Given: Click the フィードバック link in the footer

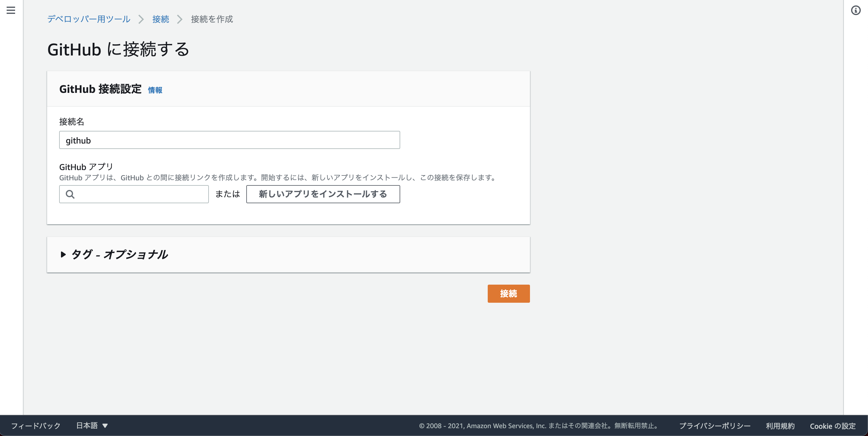Looking at the screenshot, I should [x=35, y=425].
